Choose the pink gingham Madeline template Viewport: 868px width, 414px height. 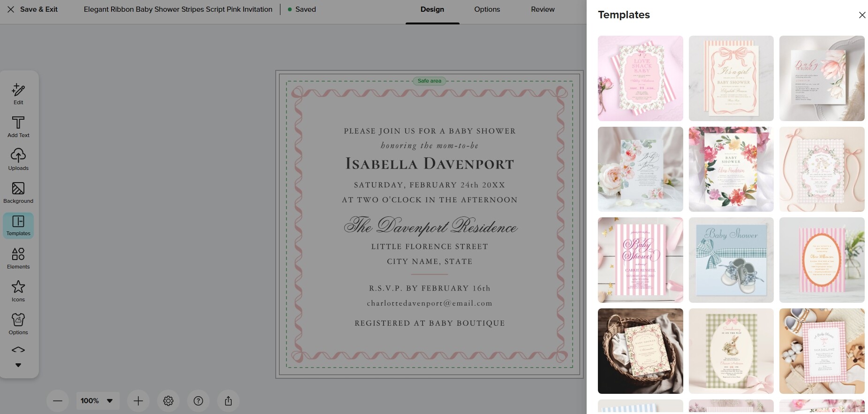(822, 351)
